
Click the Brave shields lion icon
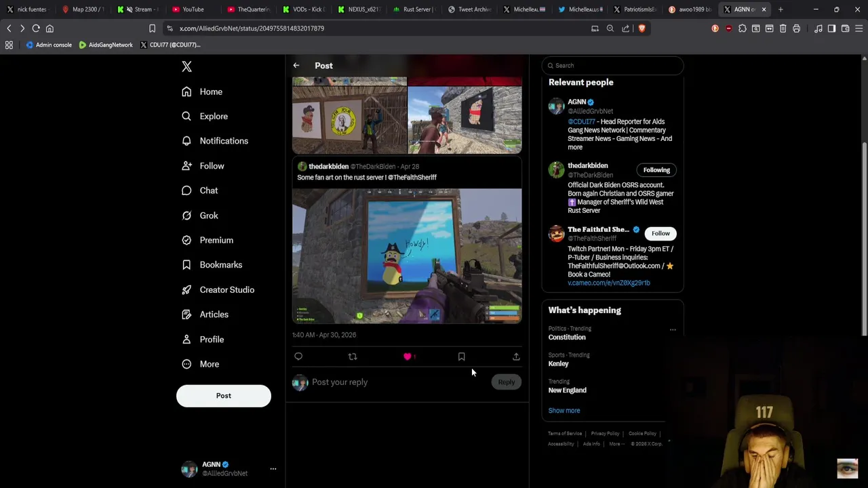(x=642, y=28)
